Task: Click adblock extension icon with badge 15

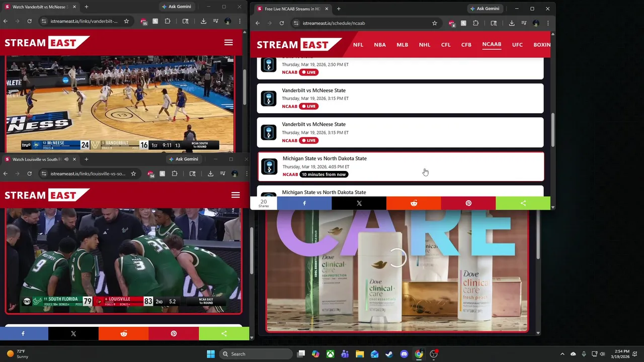Action: [x=143, y=22]
